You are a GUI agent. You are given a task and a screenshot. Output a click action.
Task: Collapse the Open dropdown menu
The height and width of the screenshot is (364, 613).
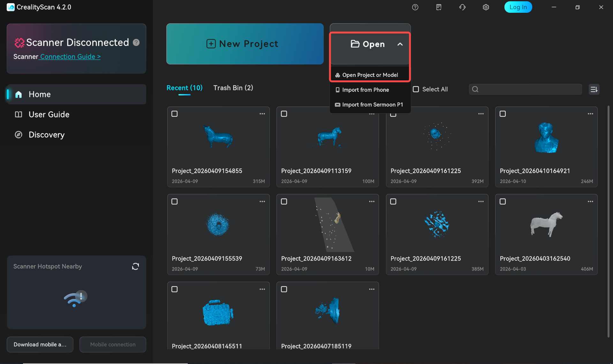coord(400,44)
